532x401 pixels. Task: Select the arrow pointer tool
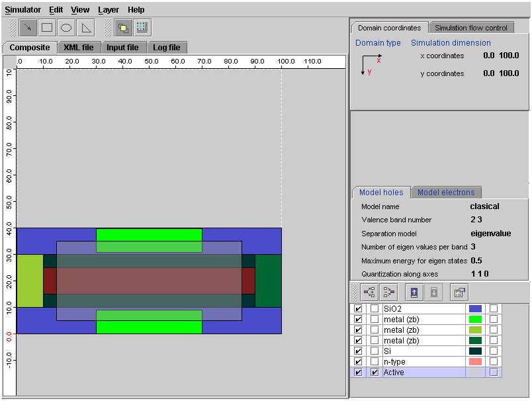pyautogui.click(x=28, y=28)
